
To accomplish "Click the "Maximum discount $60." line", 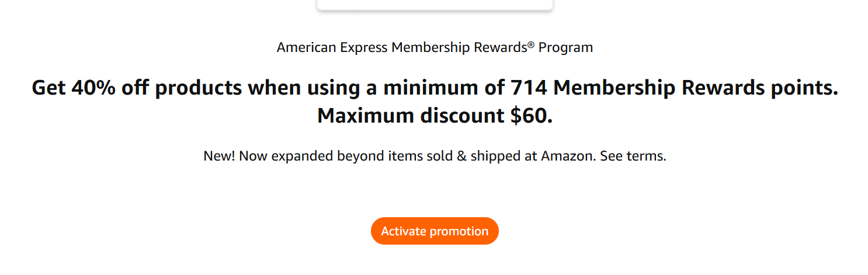I will [x=435, y=116].
